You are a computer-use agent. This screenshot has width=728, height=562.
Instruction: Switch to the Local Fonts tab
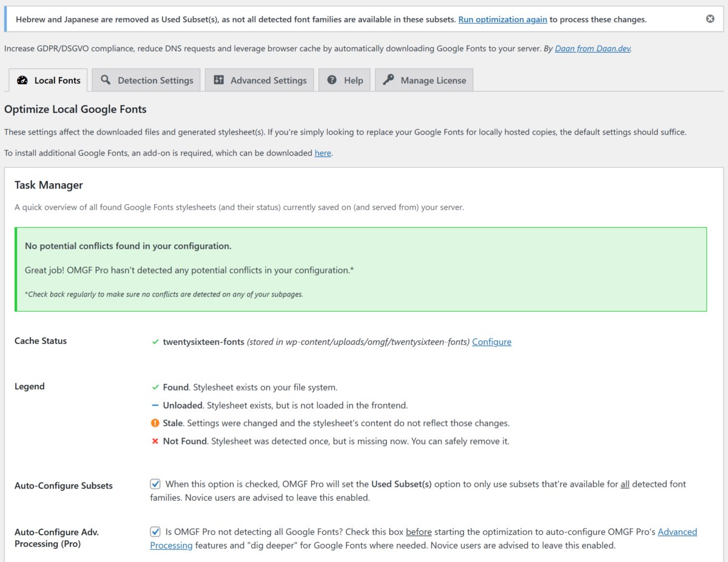pyautogui.click(x=49, y=80)
